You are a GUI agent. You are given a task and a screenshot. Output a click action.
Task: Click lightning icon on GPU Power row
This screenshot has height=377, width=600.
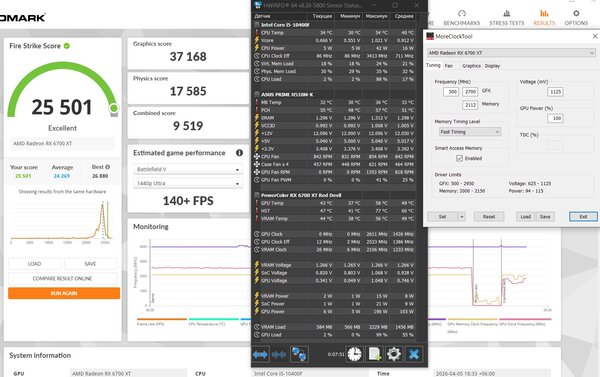[x=257, y=312]
